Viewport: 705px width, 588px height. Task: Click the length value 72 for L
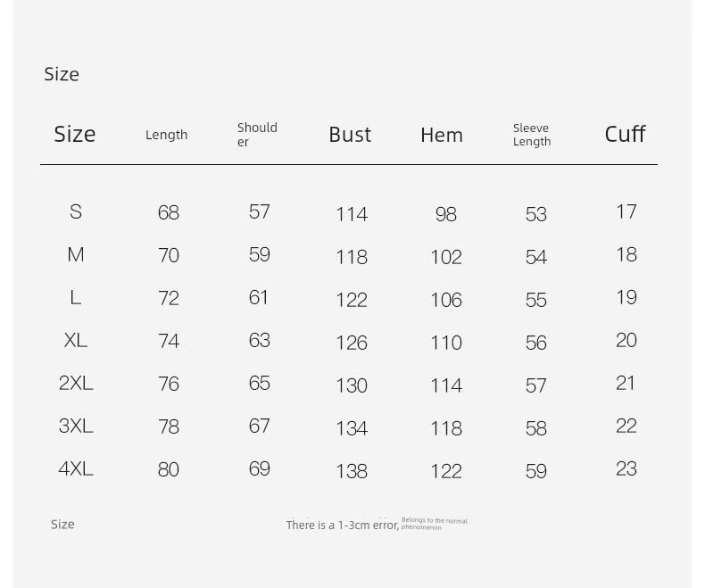(x=169, y=298)
